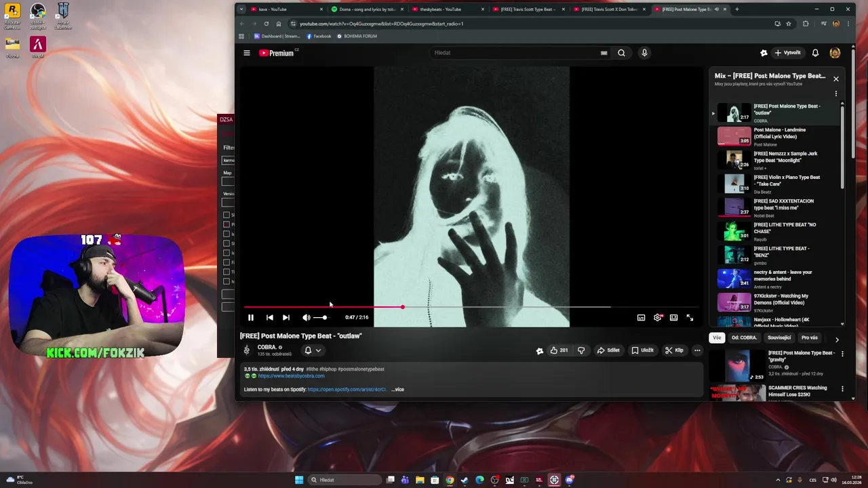Skip to previous video in player
The image size is (868, 488).
click(x=270, y=317)
